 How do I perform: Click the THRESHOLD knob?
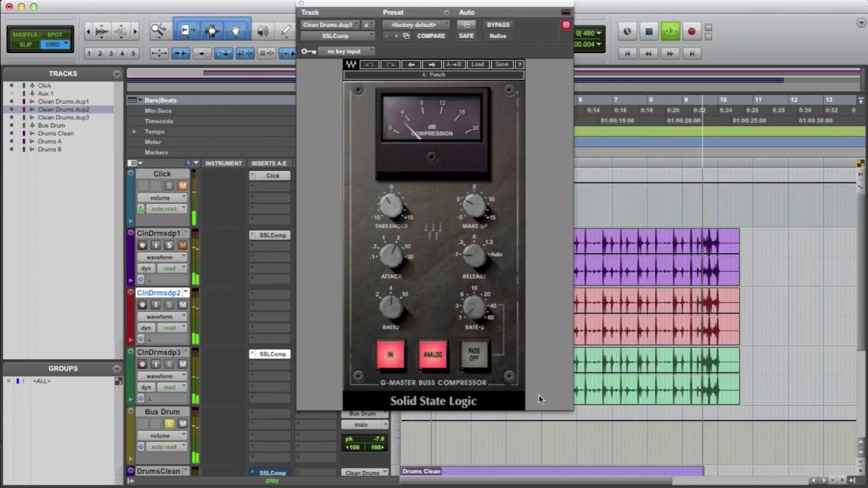pos(391,205)
